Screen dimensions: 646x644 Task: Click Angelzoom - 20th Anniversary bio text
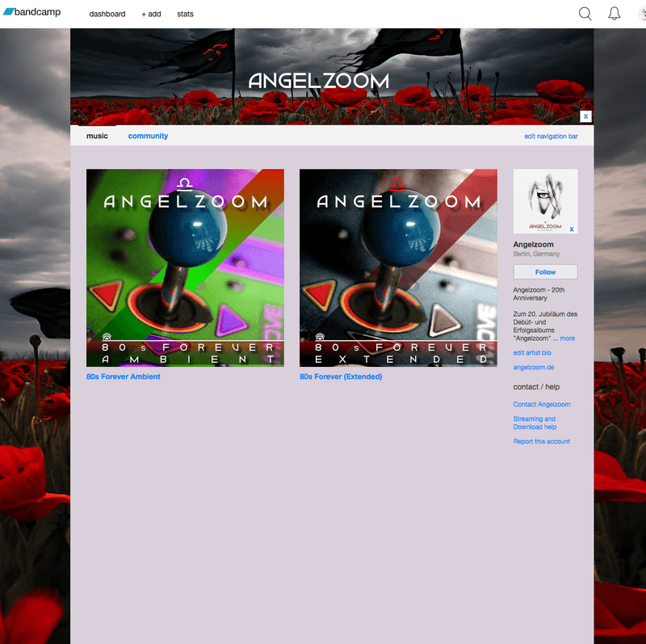pyautogui.click(x=539, y=294)
